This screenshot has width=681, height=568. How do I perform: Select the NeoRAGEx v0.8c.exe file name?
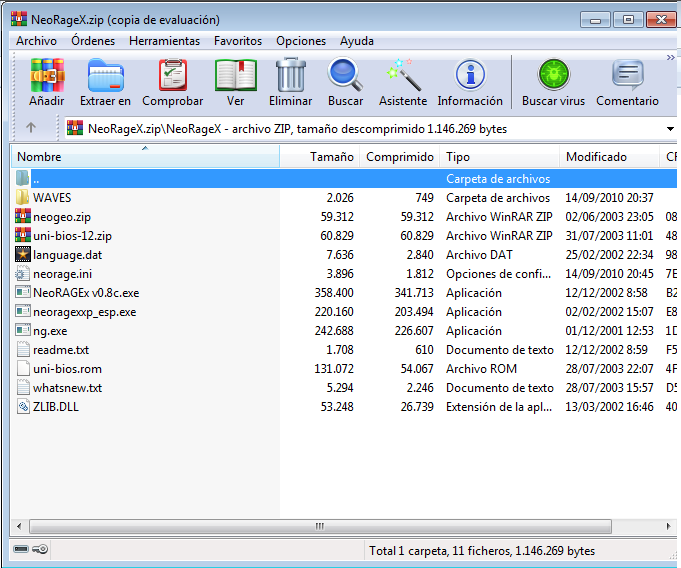[86, 293]
